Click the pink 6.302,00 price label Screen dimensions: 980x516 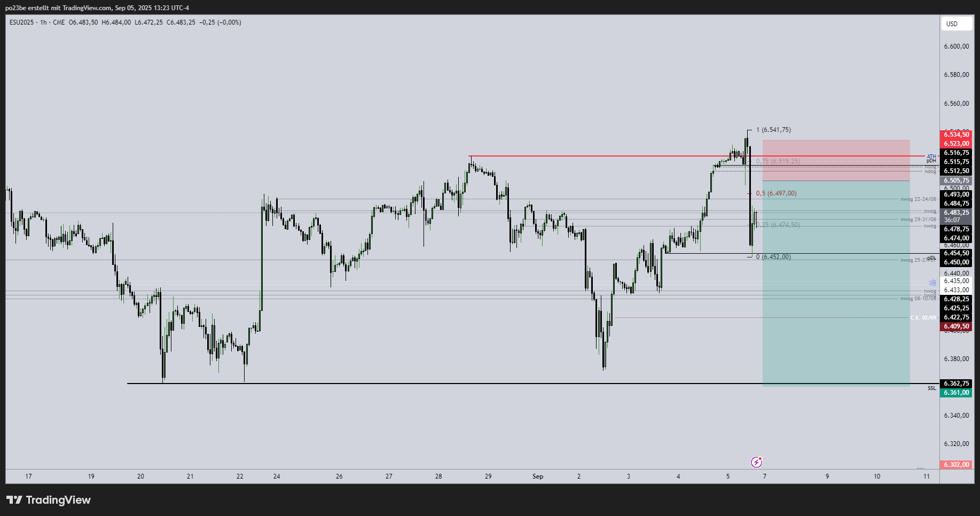click(956, 465)
